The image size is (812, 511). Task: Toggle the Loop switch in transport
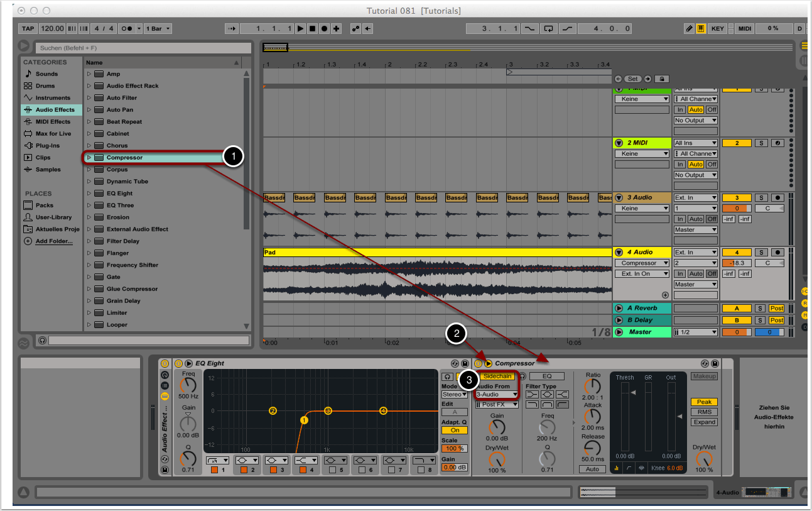pos(549,28)
